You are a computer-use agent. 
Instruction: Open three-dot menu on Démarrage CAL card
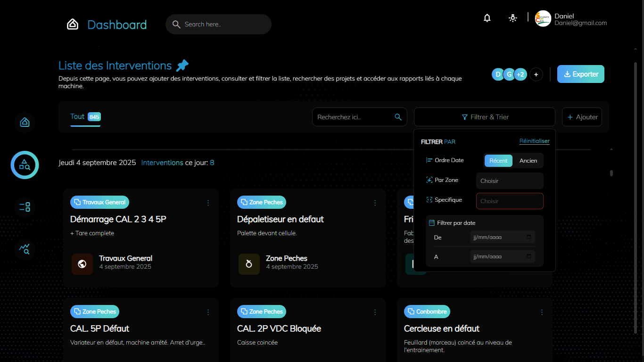click(208, 203)
